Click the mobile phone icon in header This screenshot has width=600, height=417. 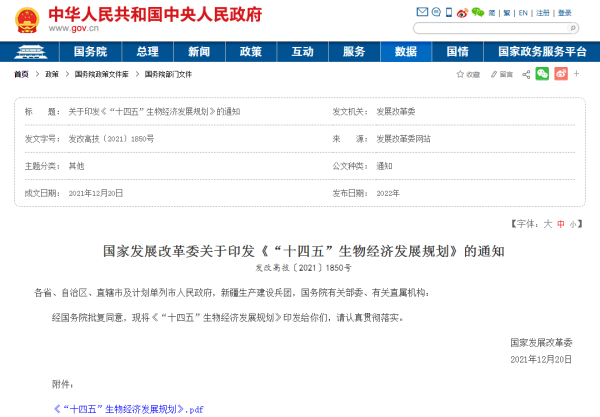(449, 12)
